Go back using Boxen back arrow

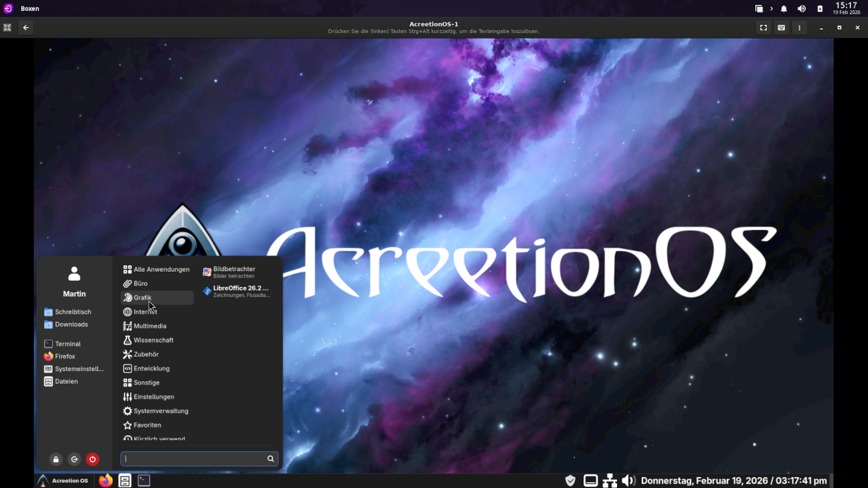[26, 27]
